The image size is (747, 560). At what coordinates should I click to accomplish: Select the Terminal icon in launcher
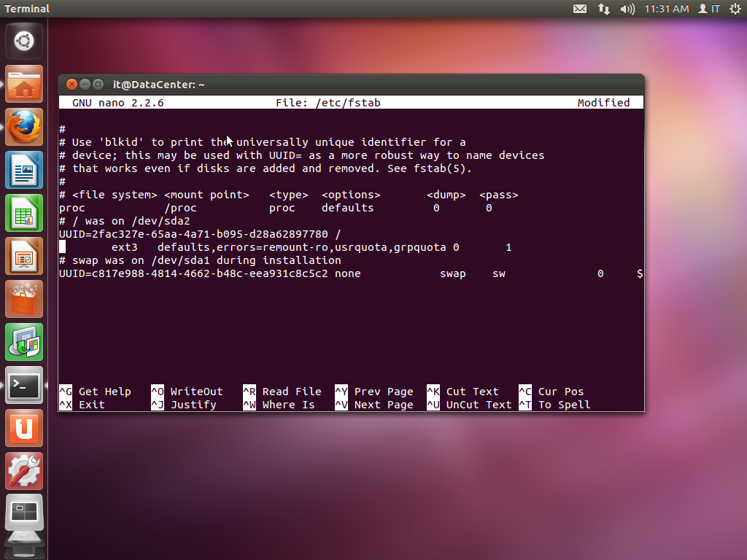(24, 385)
